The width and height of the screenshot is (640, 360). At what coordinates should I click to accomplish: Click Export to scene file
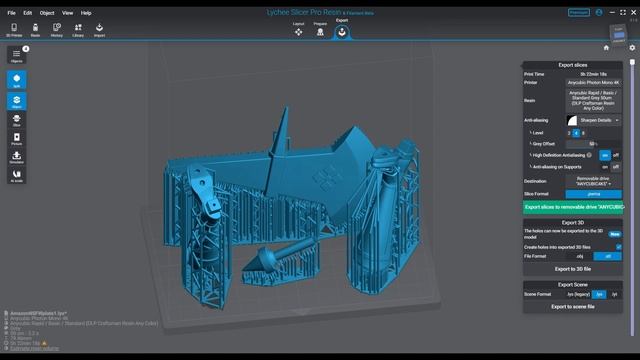tap(573, 307)
